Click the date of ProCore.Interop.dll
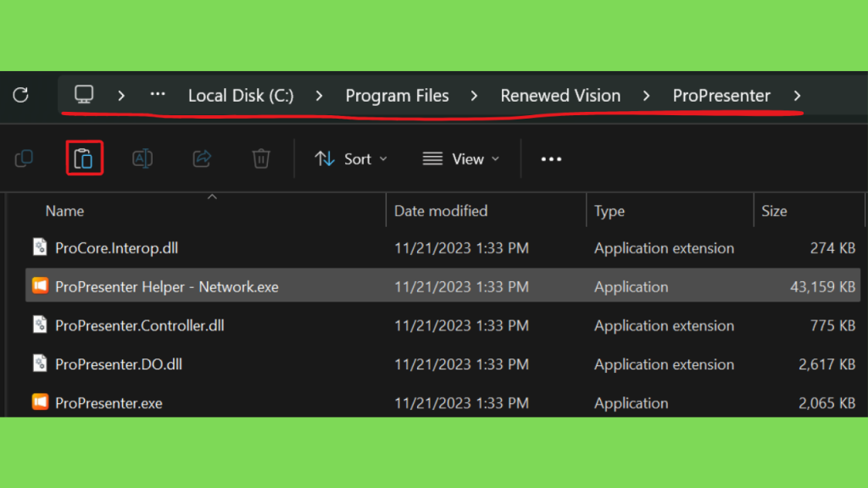 click(461, 248)
